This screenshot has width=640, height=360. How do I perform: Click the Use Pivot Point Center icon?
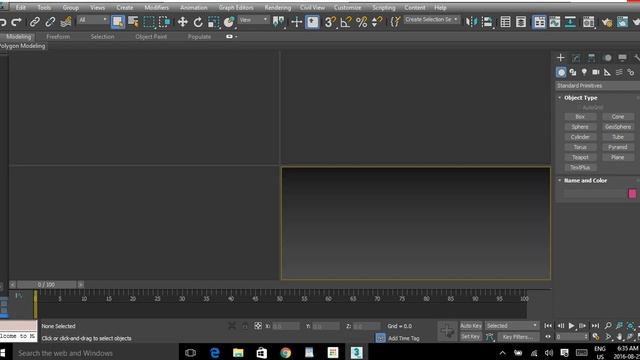[278, 22]
